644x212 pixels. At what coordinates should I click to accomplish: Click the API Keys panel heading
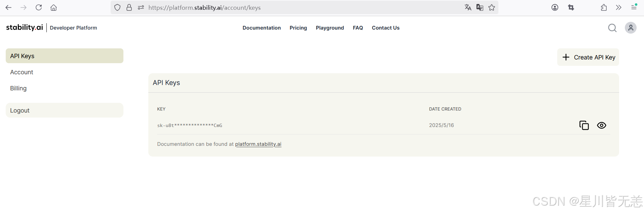click(166, 83)
